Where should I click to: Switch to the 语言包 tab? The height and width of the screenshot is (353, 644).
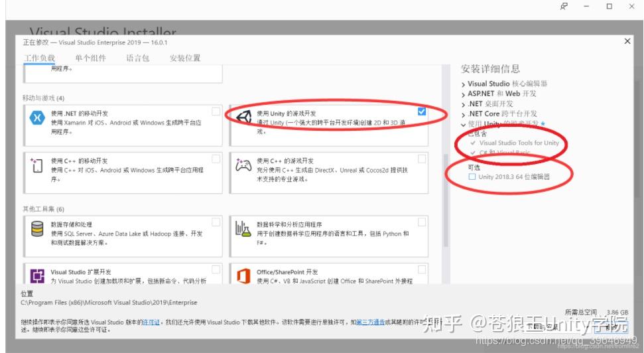137,58
